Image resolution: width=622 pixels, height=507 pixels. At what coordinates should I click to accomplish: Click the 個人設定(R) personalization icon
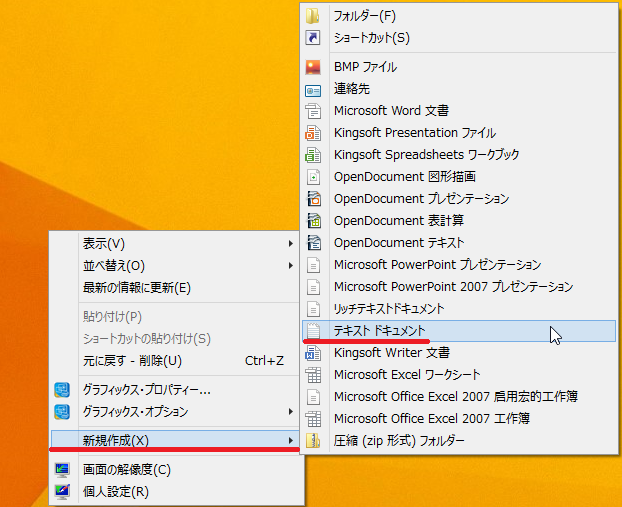pos(62,492)
